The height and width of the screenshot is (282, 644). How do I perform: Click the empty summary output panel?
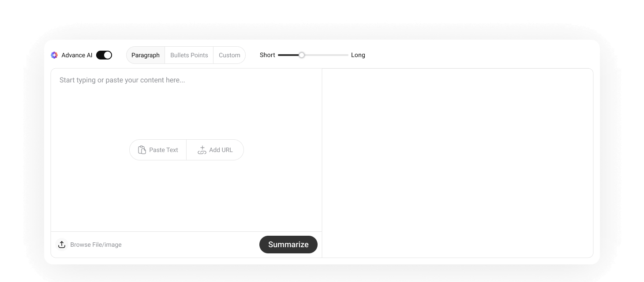click(x=457, y=163)
